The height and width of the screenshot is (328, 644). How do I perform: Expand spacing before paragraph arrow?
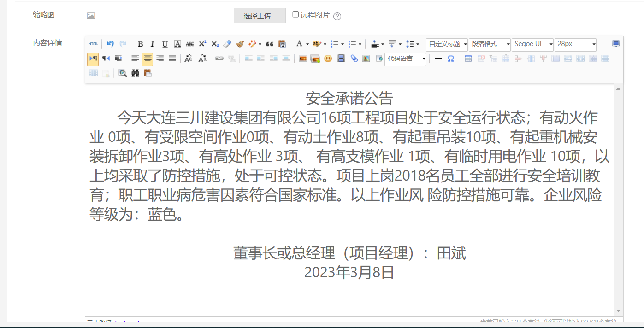383,45
